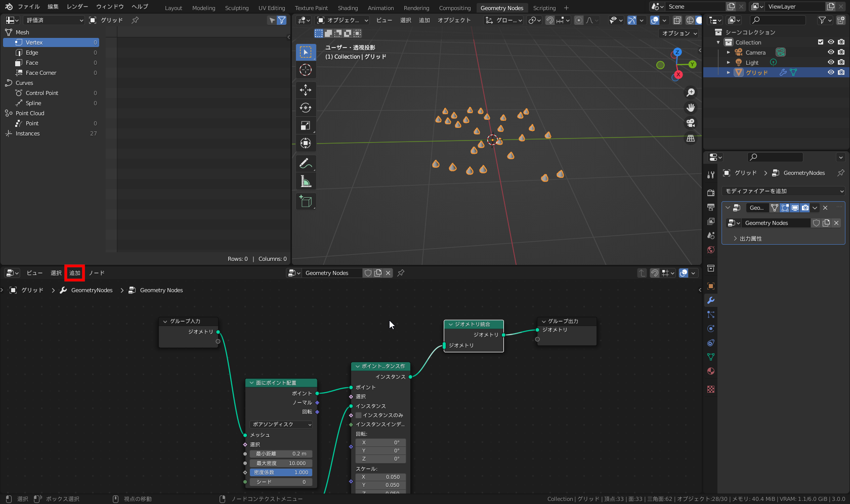Click the Add Cube tool icon
This screenshot has width=850, height=504.
coord(306,201)
